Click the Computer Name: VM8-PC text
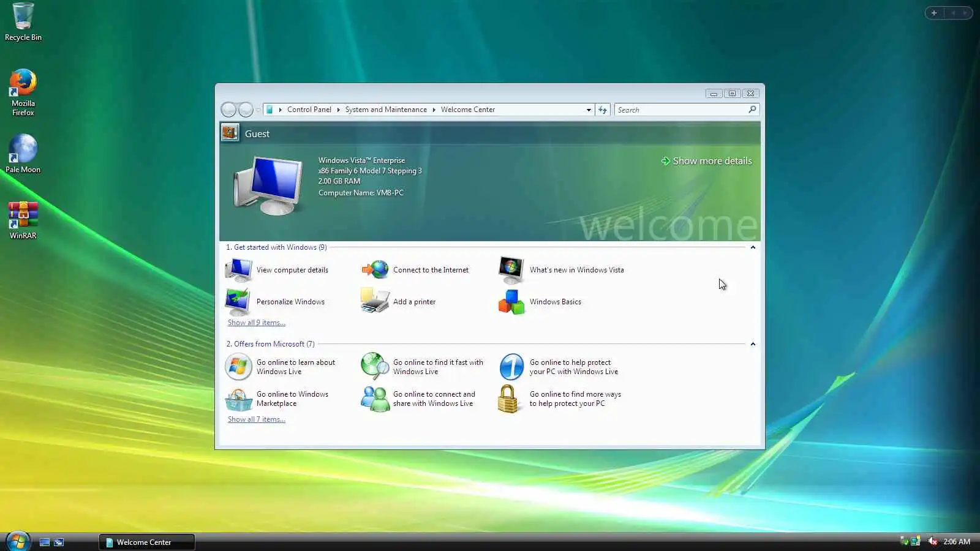Screen dimensions: 980x551 pos(361,193)
